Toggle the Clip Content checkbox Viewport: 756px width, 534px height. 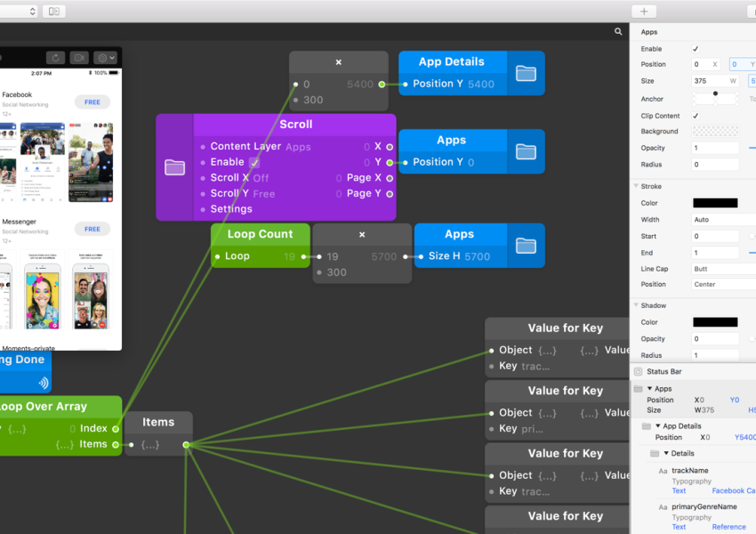coord(696,116)
